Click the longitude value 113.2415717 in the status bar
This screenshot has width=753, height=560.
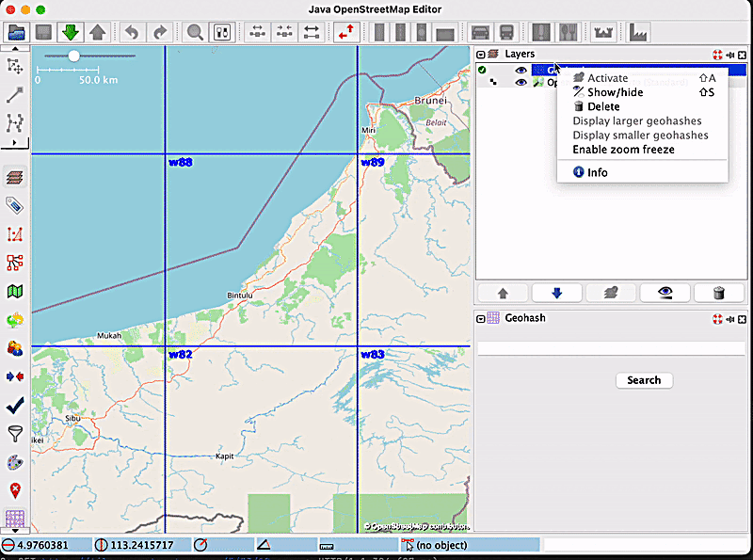point(142,545)
